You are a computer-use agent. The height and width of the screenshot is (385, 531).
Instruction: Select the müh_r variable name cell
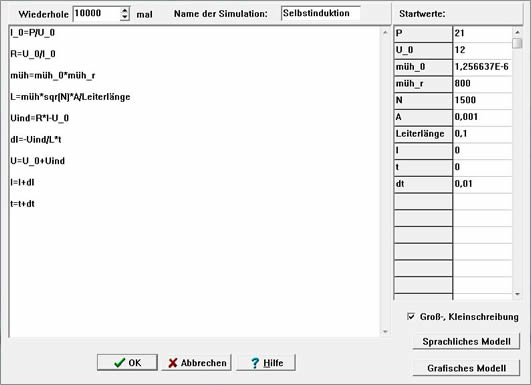pyautogui.click(x=423, y=84)
